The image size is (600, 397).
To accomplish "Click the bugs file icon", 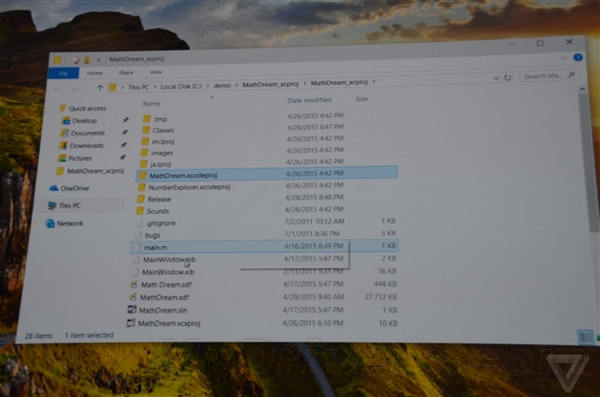I will pos(139,235).
